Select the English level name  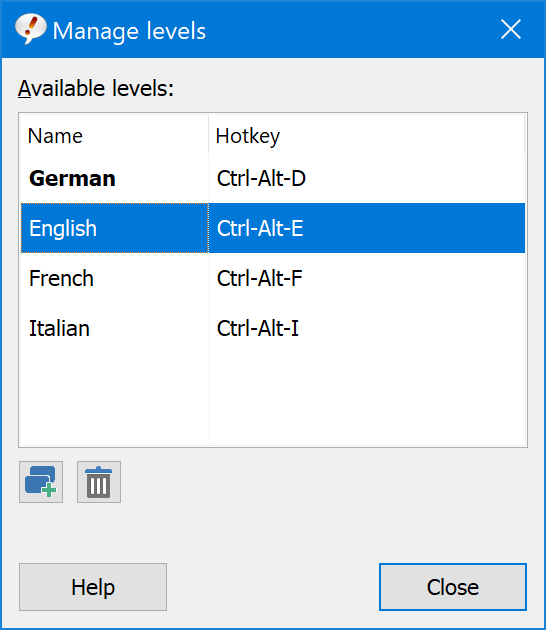(63, 228)
